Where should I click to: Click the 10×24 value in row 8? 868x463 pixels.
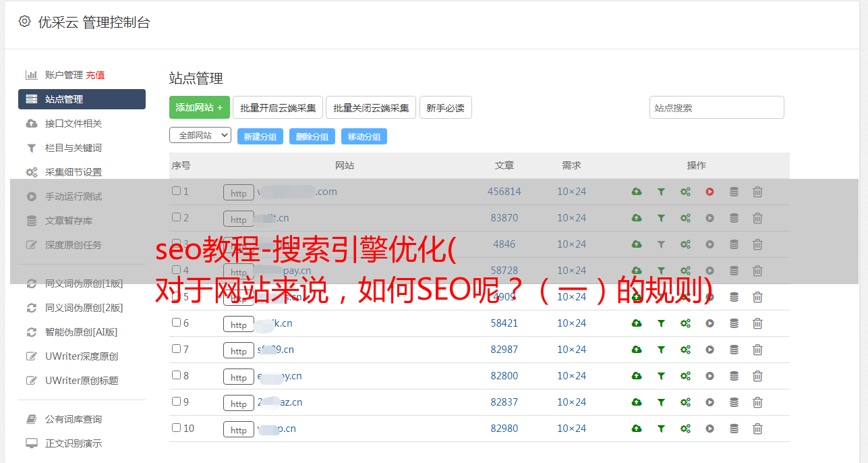pos(572,376)
